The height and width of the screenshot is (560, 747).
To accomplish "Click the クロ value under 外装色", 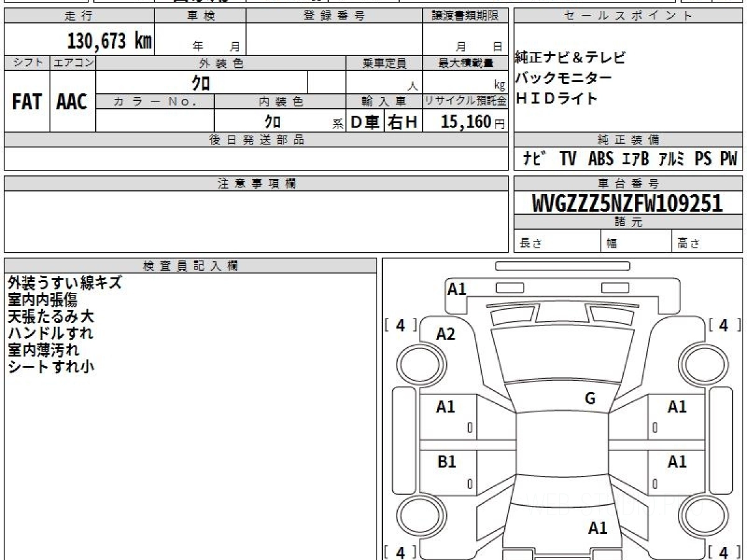I will pyautogui.click(x=201, y=82).
